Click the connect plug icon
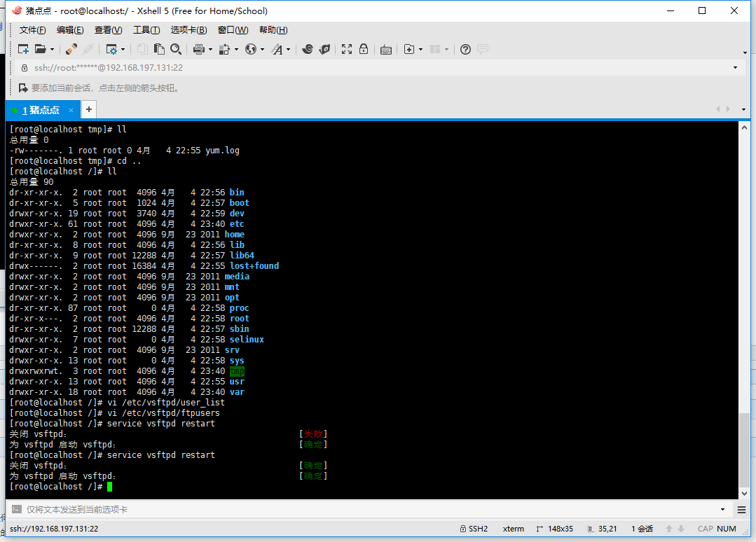Viewport: 756px width, 542px height. click(71, 49)
